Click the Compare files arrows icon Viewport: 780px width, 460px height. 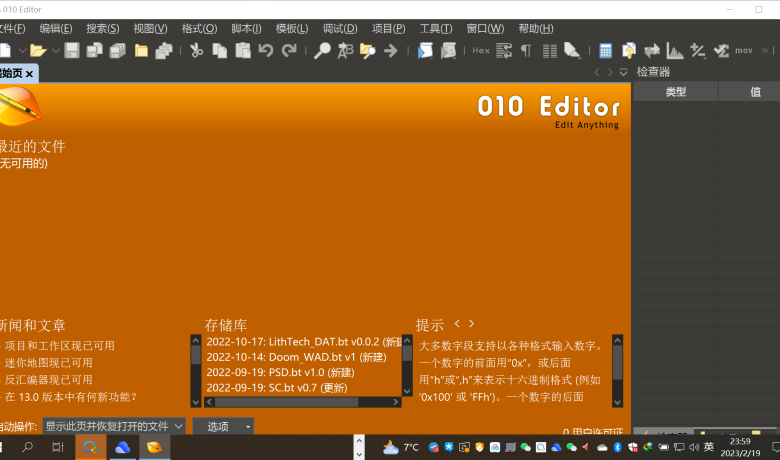652,50
